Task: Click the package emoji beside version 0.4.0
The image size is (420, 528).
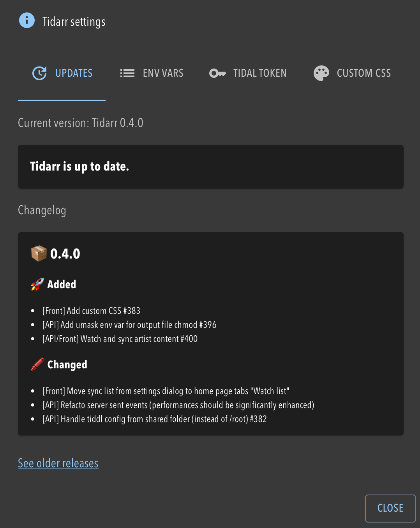Action: click(39, 254)
